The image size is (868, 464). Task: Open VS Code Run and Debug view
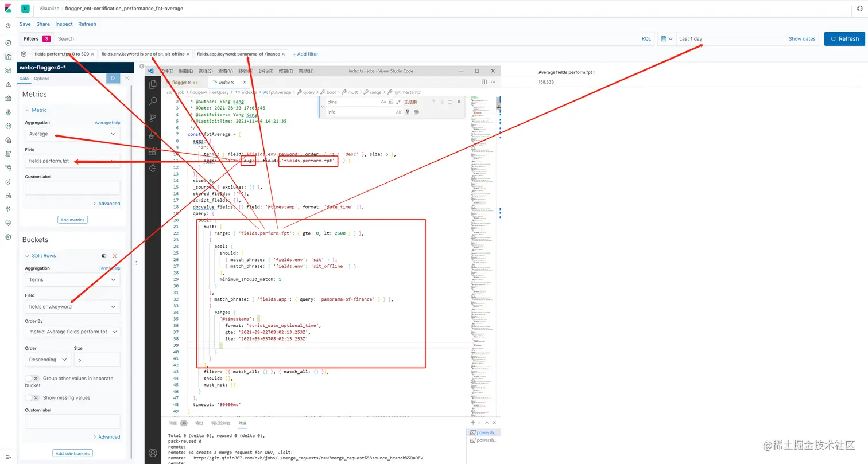(x=153, y=135)
